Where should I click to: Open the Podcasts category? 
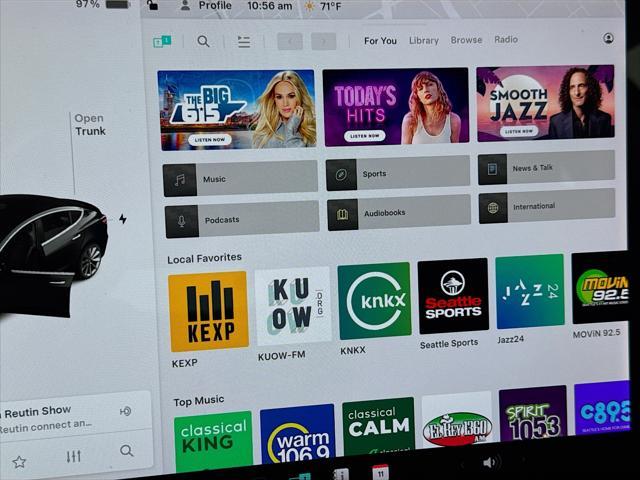[242, 219]
